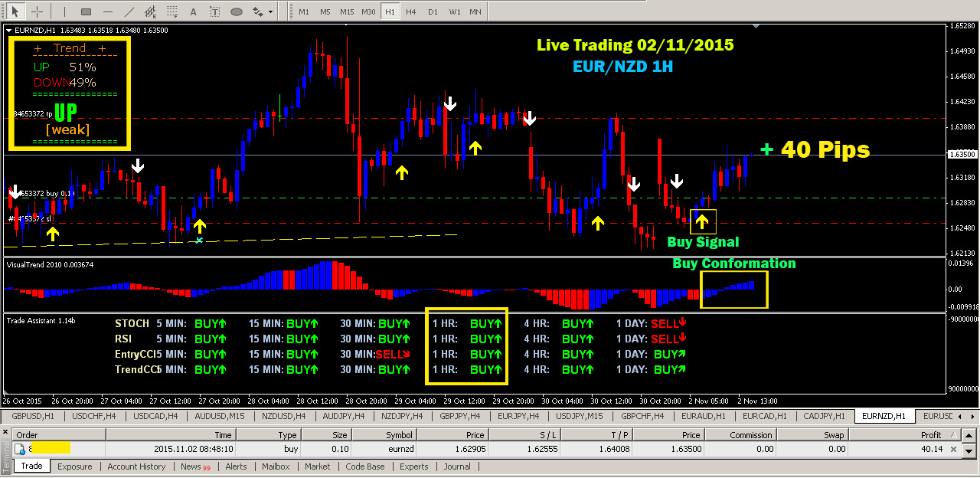Select the equidistant channel tool
Screen dimensions: 980x478
pyautogui.click(x=151, y=11)
